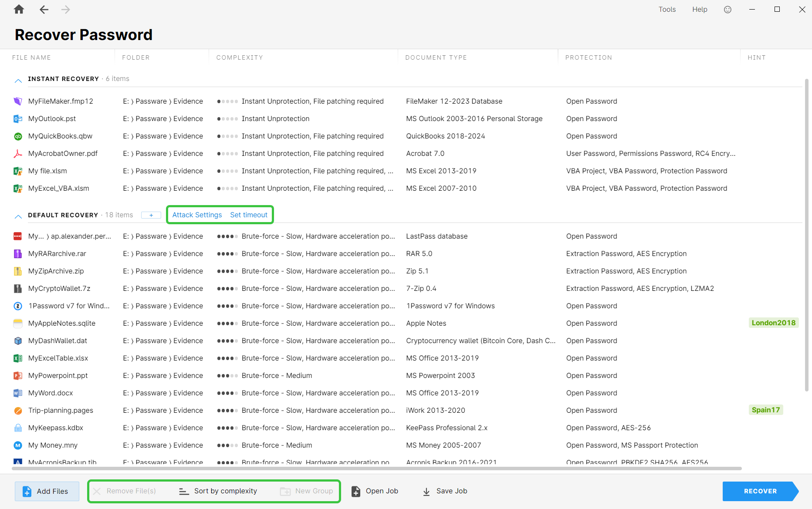Navigate back with the left arrow
The height and width of the screenshot is (509, 812).
click(x=44, y=9)
